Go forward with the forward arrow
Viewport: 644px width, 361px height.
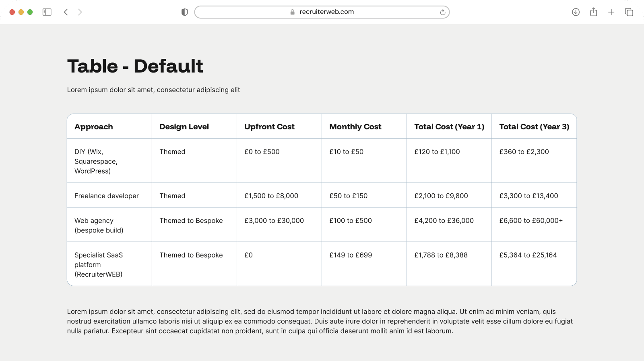click(x=80, y=12)
